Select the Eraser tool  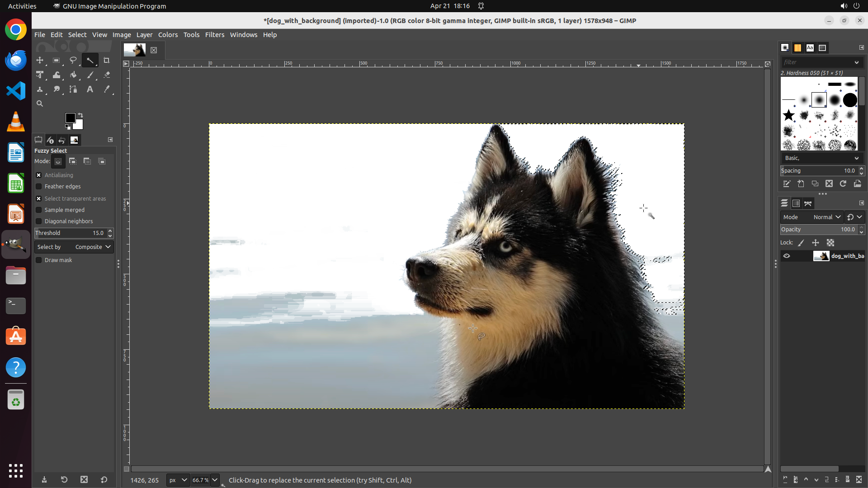coord(107,75)
